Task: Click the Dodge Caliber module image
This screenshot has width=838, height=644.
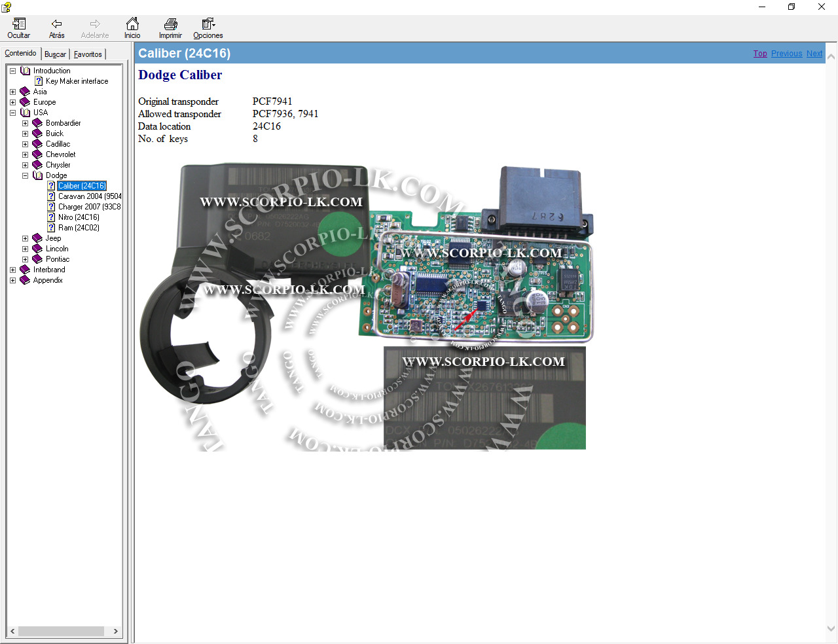Action: 367,307
